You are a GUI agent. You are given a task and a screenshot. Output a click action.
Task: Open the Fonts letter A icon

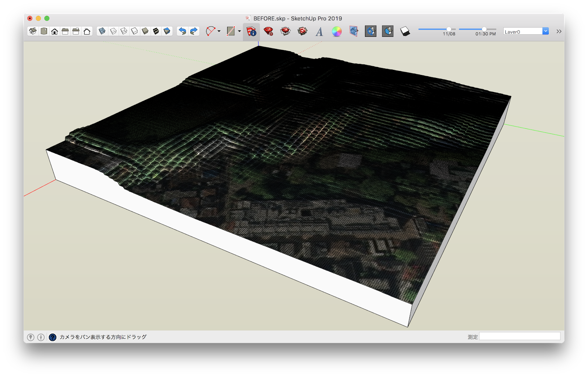(x=319, y=32)
